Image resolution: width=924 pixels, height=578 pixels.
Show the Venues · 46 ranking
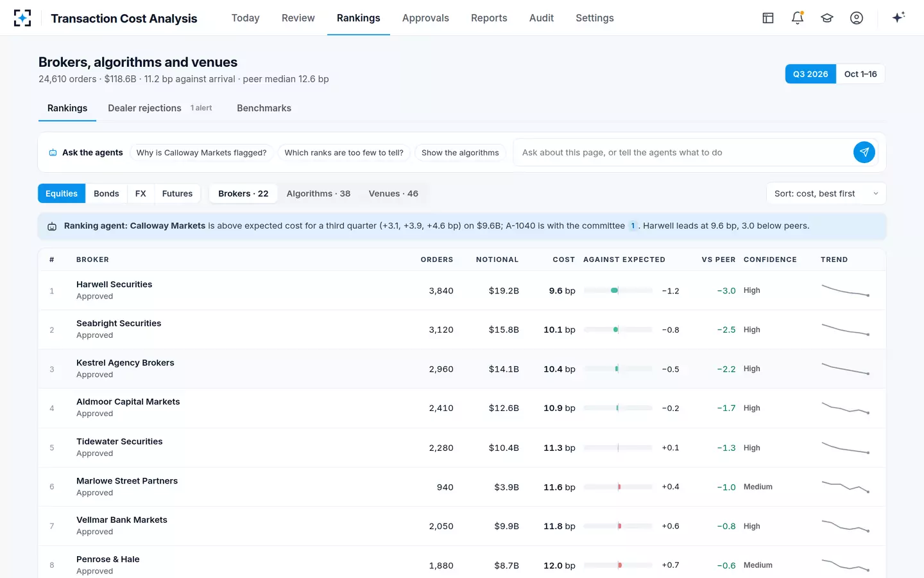[393, 193]
